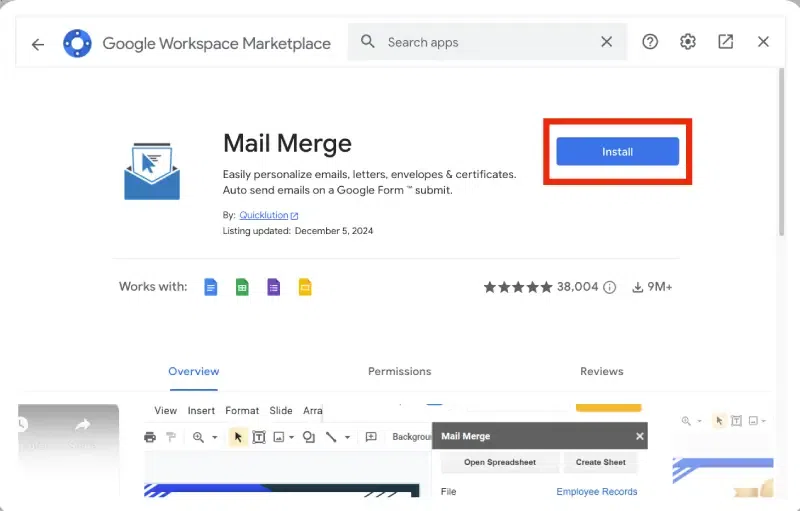Go back with the left arrow
The width and height of the screenshot is (800, 511).
(x=38, y=44)
